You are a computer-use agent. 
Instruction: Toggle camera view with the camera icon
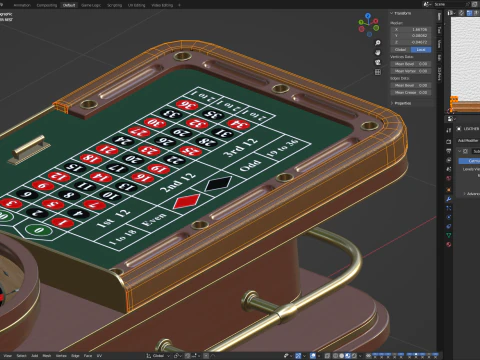pyautogui.click(x=378, y=62)
